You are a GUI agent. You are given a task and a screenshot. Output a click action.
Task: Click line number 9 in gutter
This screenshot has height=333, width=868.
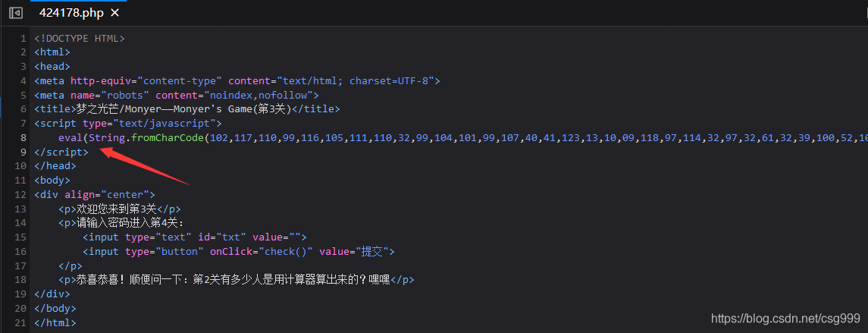click(23, 152)
